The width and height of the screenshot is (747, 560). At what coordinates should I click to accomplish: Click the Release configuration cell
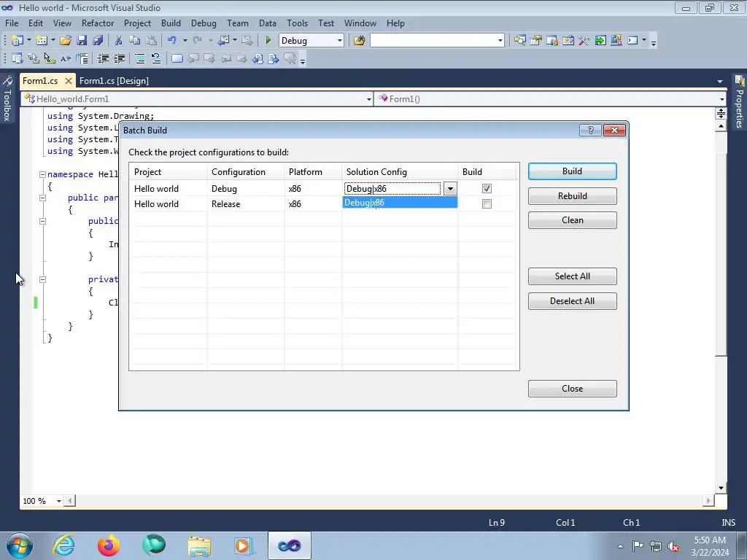point(246,204)
